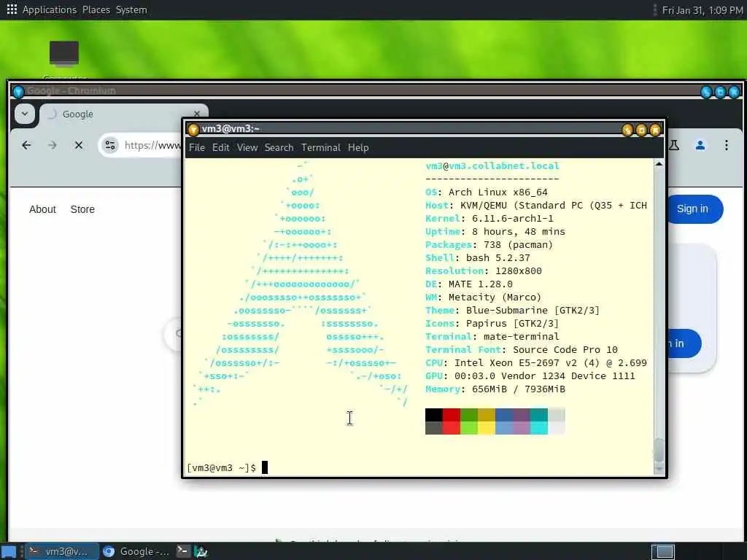Viewport: 747px width, 560px height.
Task: Click the text 'Metacity (Marco)'
Action: (x=495, y=297)
